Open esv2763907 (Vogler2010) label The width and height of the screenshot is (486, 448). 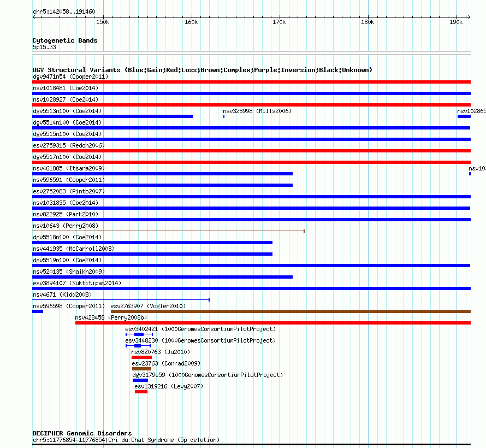(148, 306)
